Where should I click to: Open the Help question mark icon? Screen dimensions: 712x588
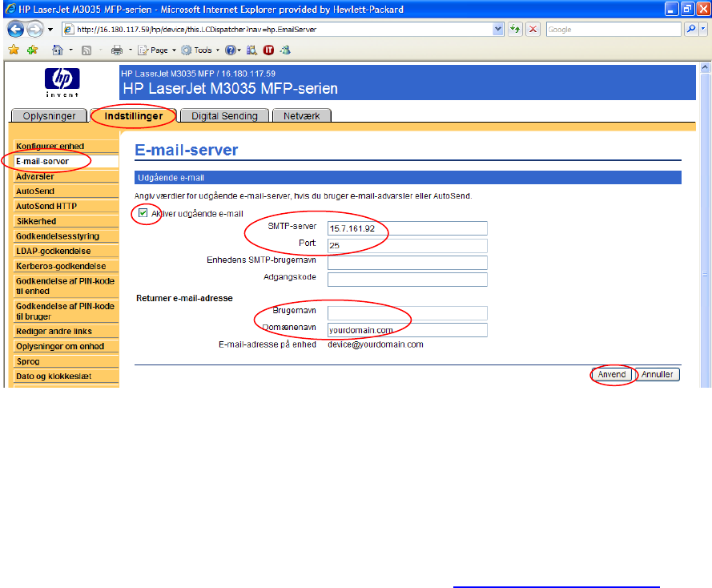pos(230,50)
